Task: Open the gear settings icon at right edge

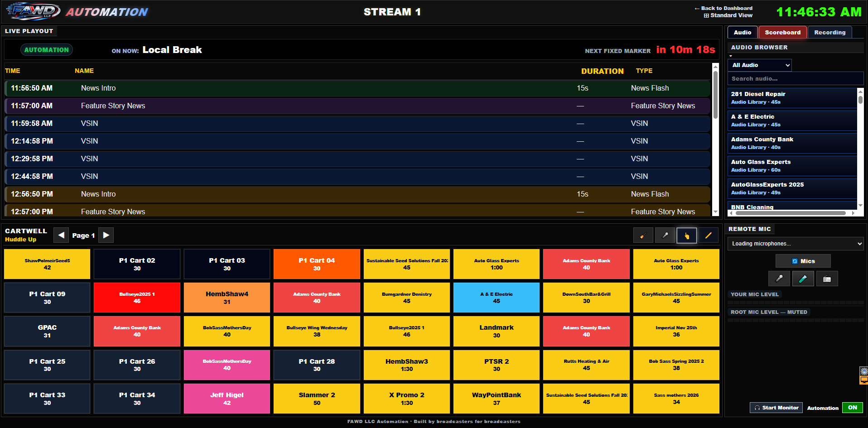Action: click(x=864, y=371)
